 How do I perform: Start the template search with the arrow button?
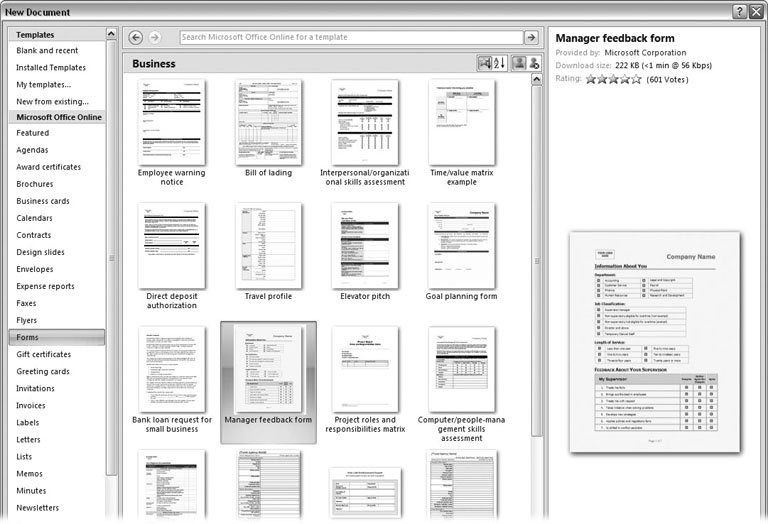[x=531, y=37]
